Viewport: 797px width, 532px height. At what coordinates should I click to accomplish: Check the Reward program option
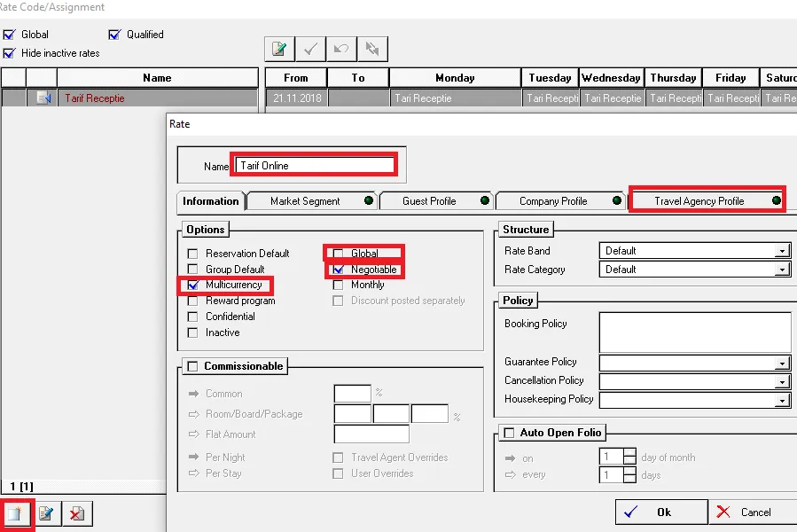[192, 301]
